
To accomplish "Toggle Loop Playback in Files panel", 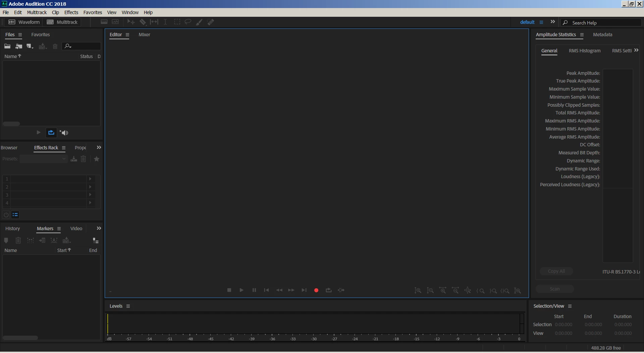I will pos(51,133).
